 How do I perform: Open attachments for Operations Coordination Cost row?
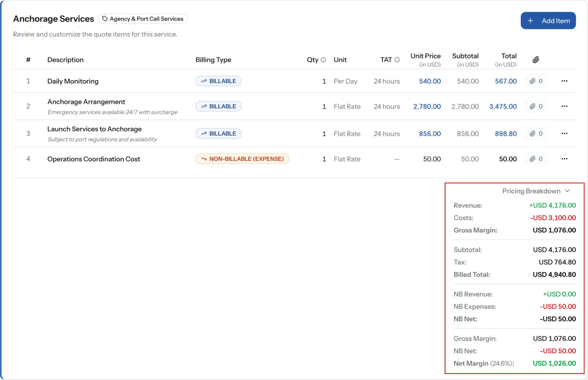[x=536, y=159]
